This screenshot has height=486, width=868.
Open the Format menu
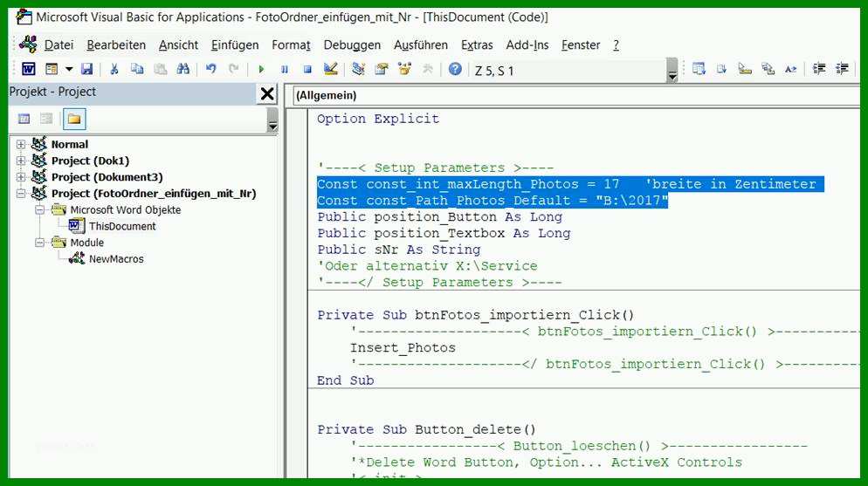[291, 44]
